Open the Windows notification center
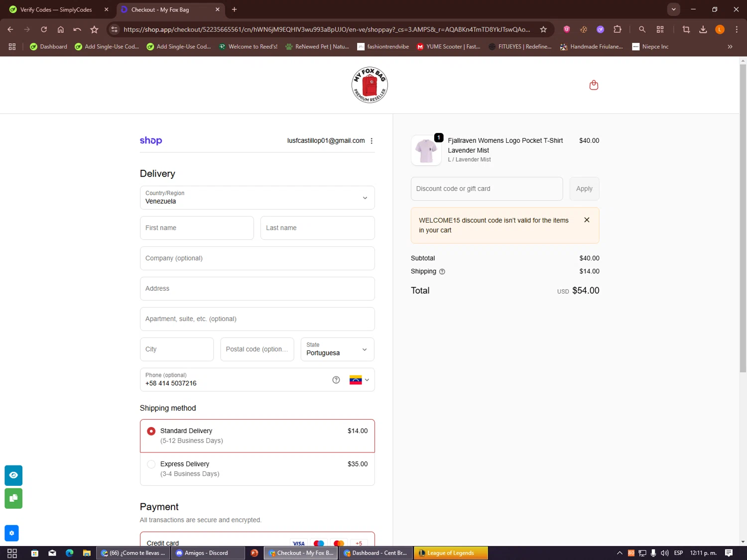 (x=729, y=553)
